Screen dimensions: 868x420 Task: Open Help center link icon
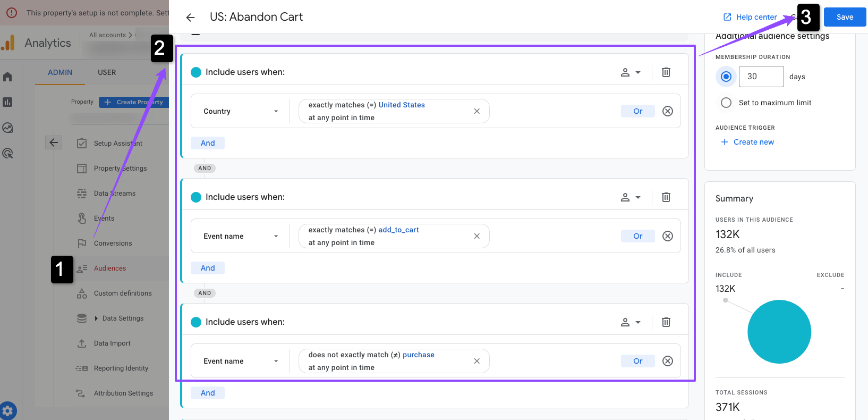pyautogui.click(x=727, y=17)
